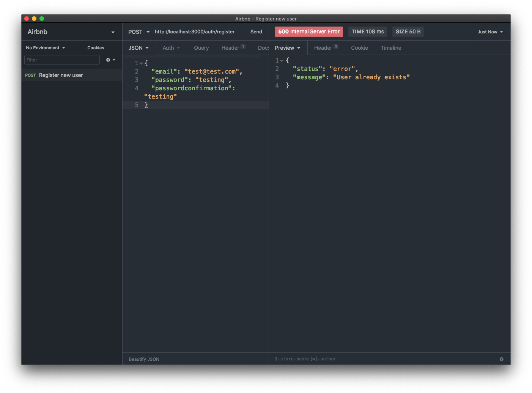
Task: Open the Just Now history dropdown
Action: [x=490, y=32]
